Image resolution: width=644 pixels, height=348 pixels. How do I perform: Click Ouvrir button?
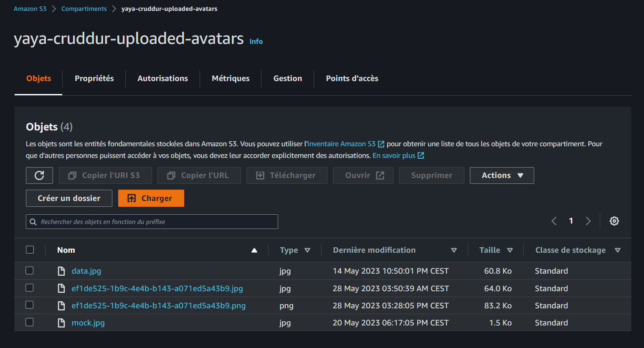[x=363, y=175]
